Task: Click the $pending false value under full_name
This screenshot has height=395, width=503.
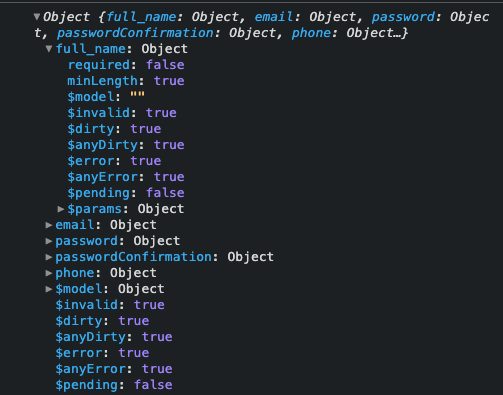Action: click(165, 193)
